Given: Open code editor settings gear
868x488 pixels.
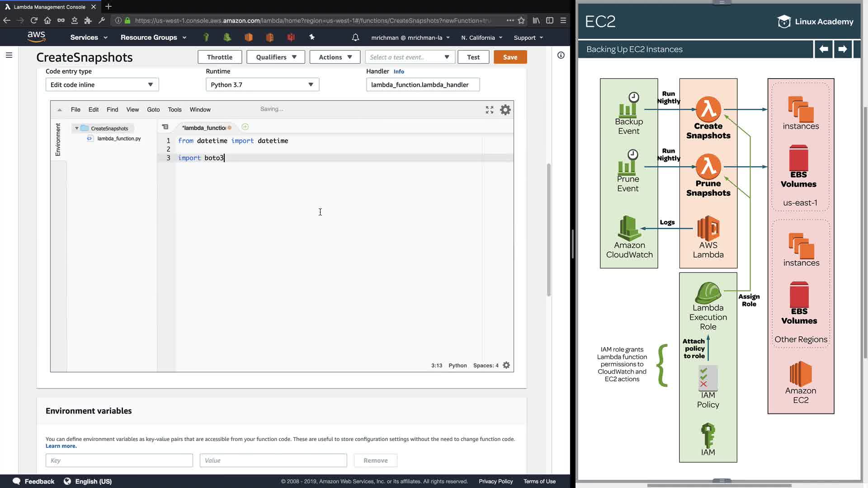Looking at the screenshot, I should pos(505,110).
